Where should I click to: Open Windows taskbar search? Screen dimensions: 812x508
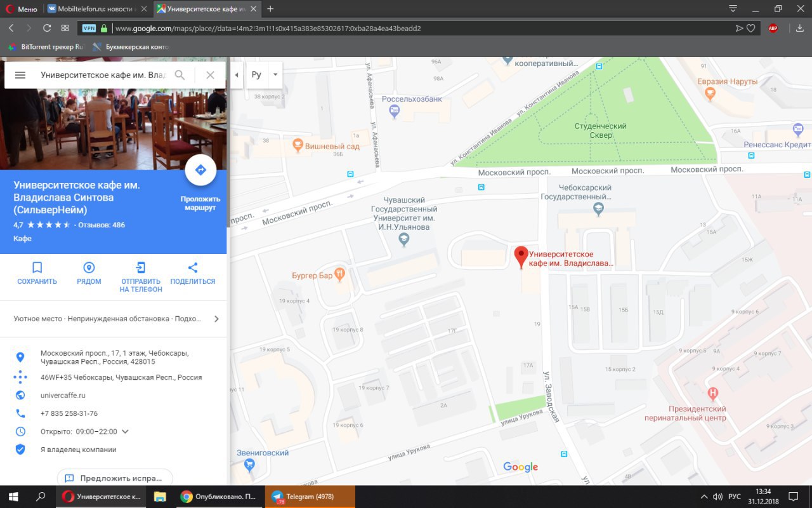tap(41, 497)
